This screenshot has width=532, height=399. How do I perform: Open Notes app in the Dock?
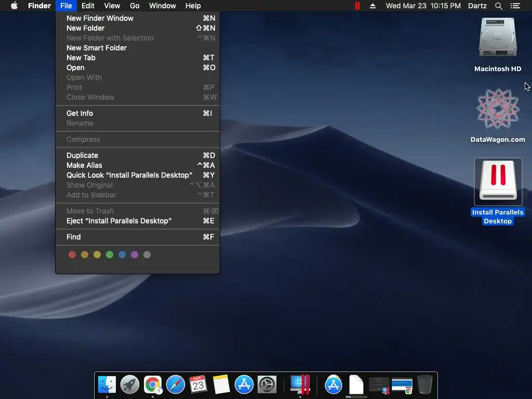coord(221,385)
